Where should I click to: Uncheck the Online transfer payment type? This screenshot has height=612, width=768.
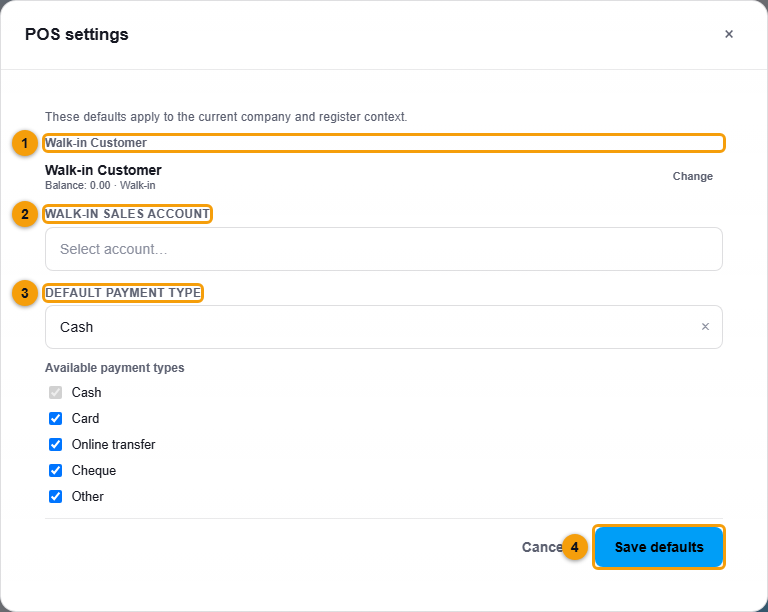pos(55,444)
